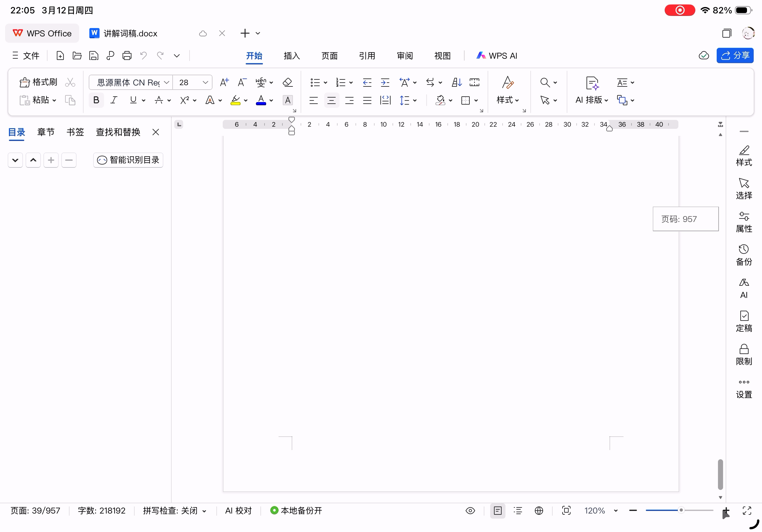Screen dimensions: 762x532
Task: Click the Format Painter brush icon
Action: [25, 82]
